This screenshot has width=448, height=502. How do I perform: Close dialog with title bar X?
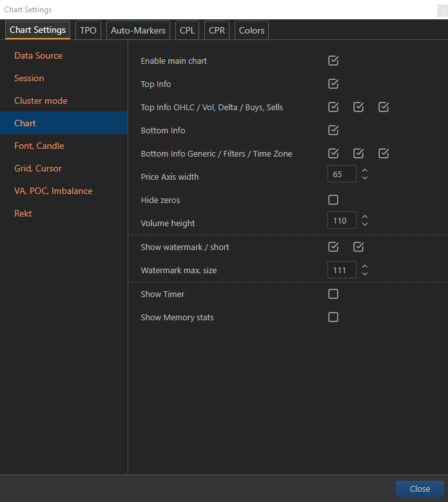coord(443,10)
